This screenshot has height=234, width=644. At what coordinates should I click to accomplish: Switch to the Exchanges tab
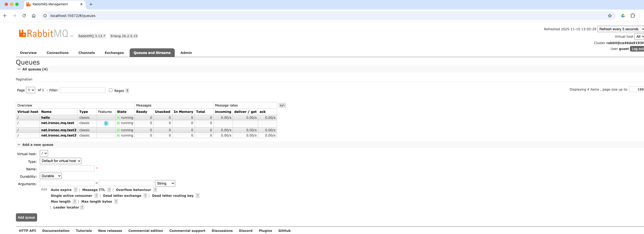[x=114, y=53]
